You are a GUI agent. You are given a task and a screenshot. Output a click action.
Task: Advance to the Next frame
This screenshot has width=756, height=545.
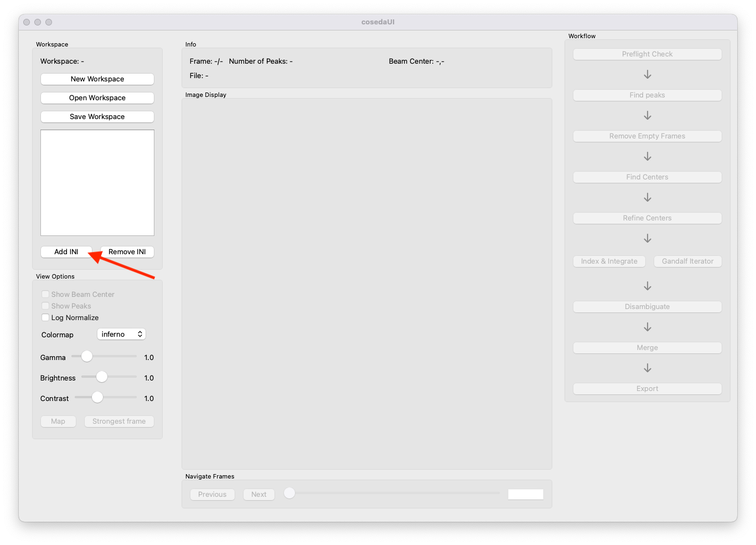click(x=259, y=495)
